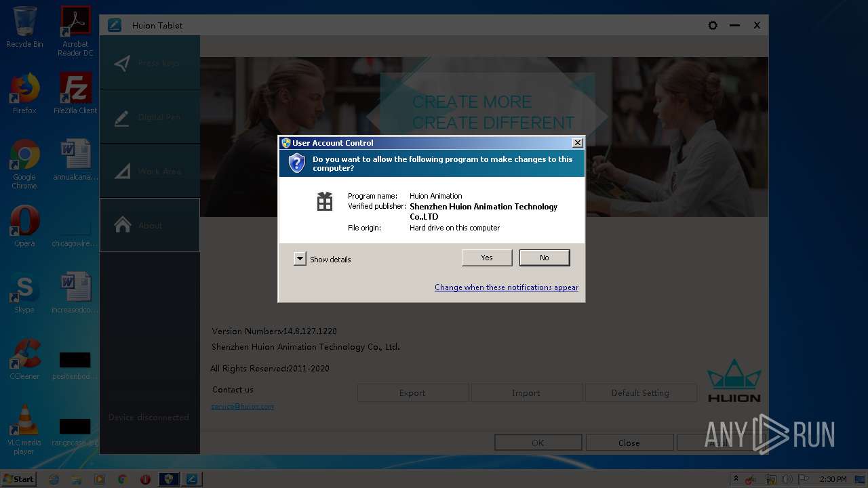
Task: Switch to UAC shield taskbar item
Action: 169,479
